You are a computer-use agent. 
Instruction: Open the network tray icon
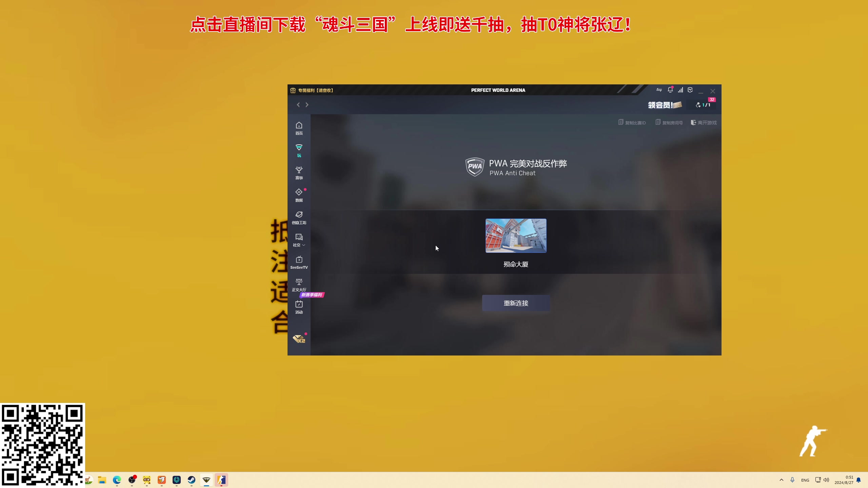pyautogui.click(x=818, y=480)
